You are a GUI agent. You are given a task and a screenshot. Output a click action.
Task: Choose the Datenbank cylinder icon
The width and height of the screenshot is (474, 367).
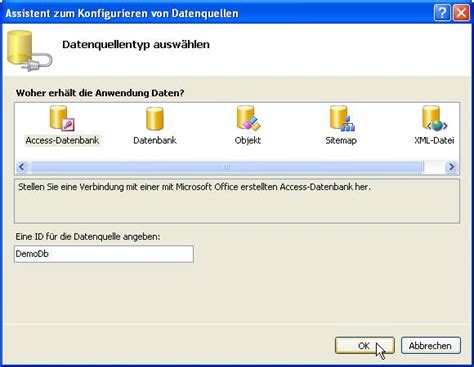pos(155,118)
